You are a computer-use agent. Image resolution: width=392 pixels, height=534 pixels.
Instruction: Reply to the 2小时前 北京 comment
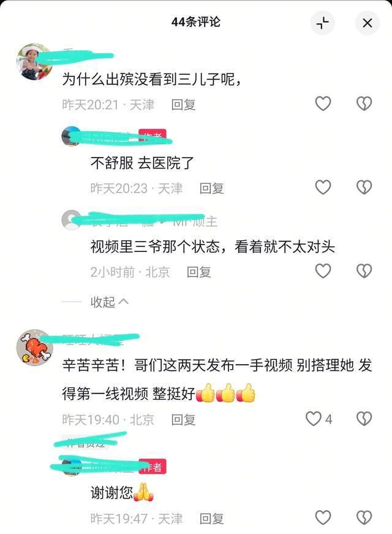click(x=198, y=272)
